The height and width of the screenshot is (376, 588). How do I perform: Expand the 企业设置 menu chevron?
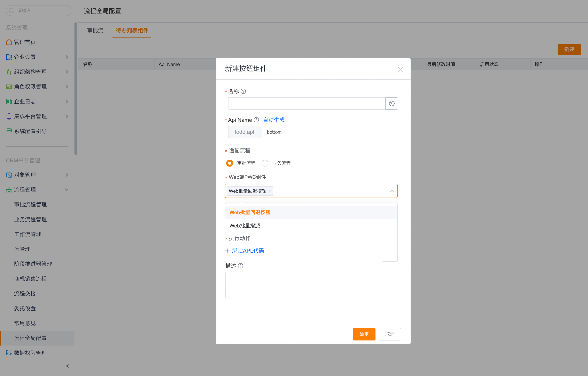click(67, 57)
